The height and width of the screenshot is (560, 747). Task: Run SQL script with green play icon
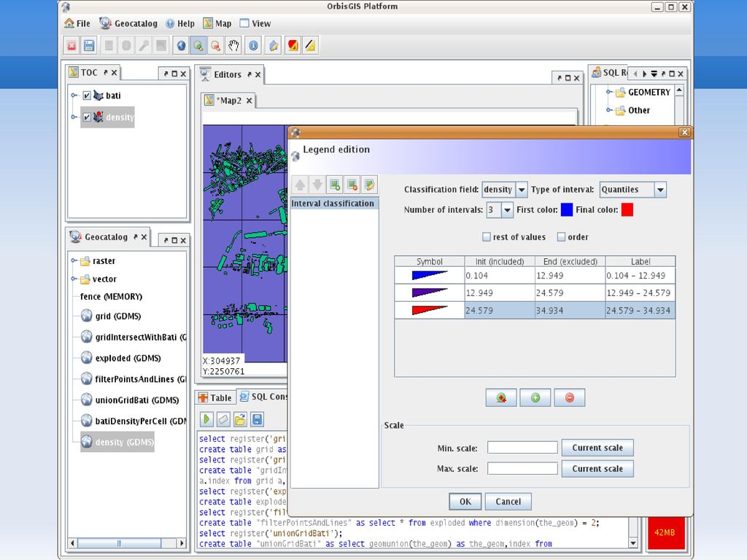(206, 419)
